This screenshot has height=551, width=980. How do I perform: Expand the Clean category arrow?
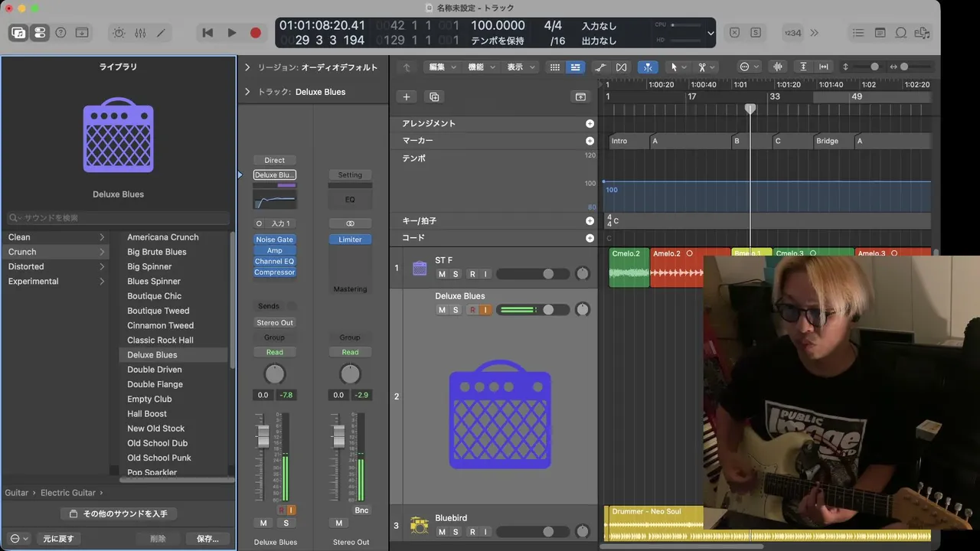(x=102, y=237)
